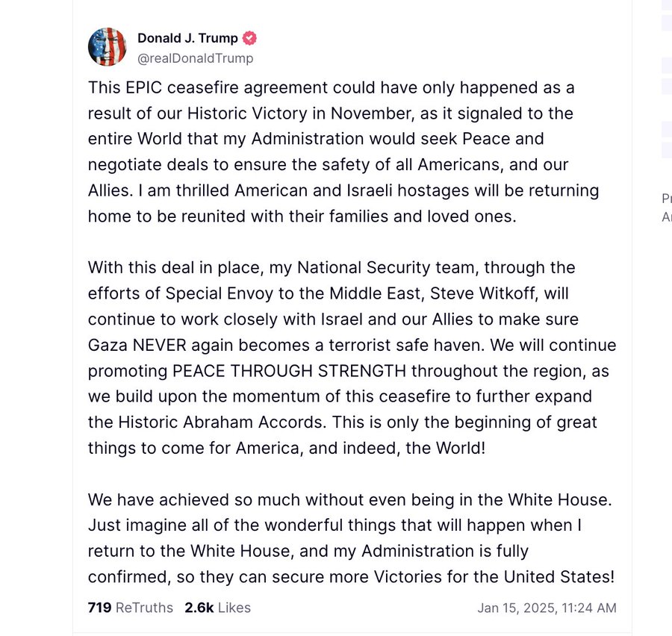Click the Jan 15, 2025 timestamp
Image resolution: width=672 pixels, height=636 pixels.
(x=547, y=608)
